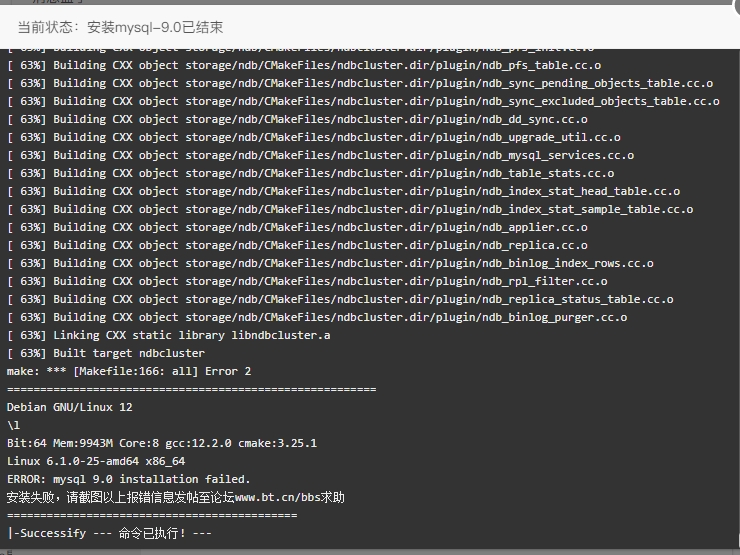Select the ndb_replica_status_table.cc.o build line
The height and width of the screenshot is (555, 740).
click(340, 299)
